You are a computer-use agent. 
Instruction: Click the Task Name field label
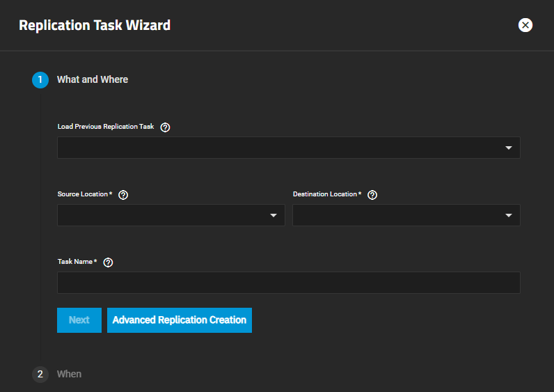(x=75, y=262)
